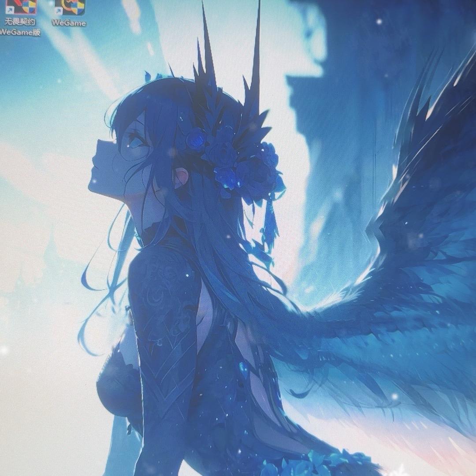The width and height of the screenshot is (476, 476).
Task: Click the girl's ear on the wallpaper
Action: (x=182, y=177)
